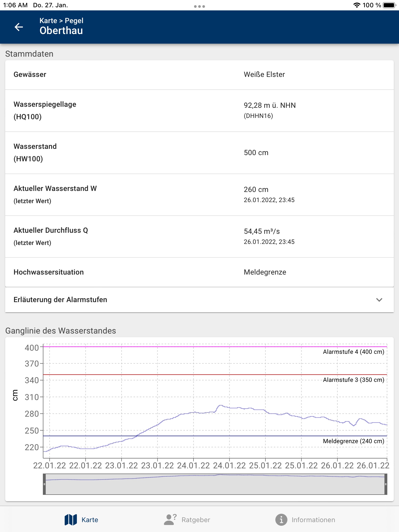Select the Wasserspiegellage (HQ100) label
The image size is (399, 532).
[45, 110]
